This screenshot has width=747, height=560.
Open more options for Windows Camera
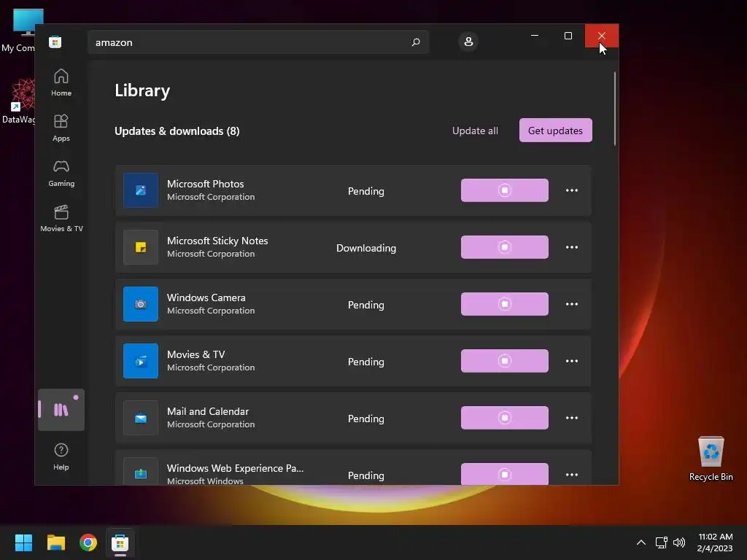click(x=572, y=304)
